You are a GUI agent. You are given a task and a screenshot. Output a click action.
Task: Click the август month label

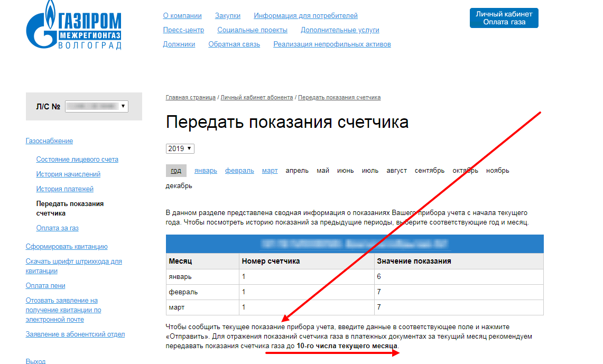coord(396,171)
